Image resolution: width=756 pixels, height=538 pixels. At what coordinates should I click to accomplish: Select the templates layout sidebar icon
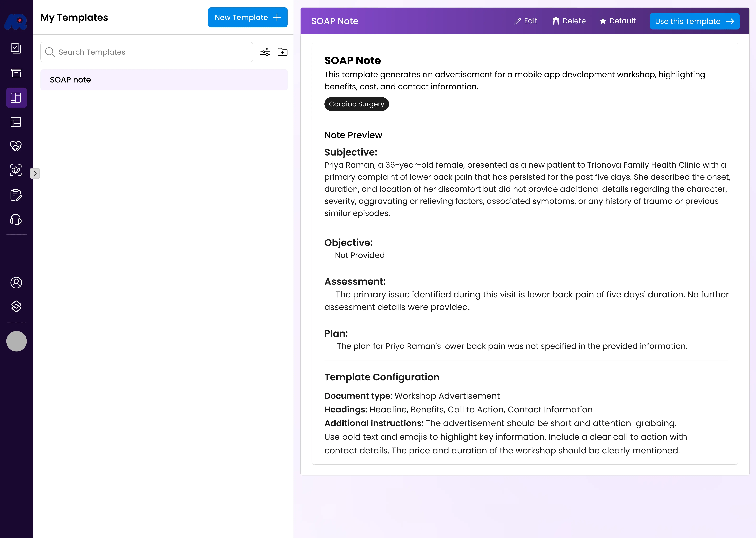click(x=16, y=98)
